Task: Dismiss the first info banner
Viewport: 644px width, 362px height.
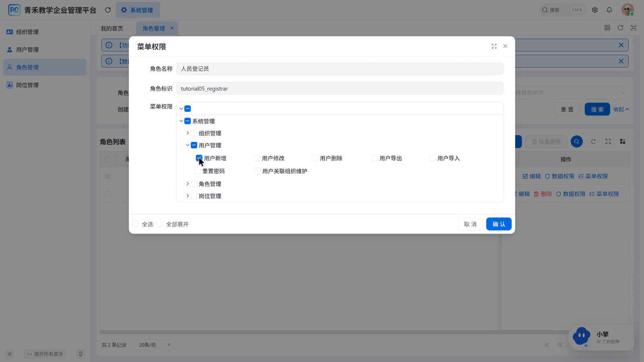Action: 621,45
